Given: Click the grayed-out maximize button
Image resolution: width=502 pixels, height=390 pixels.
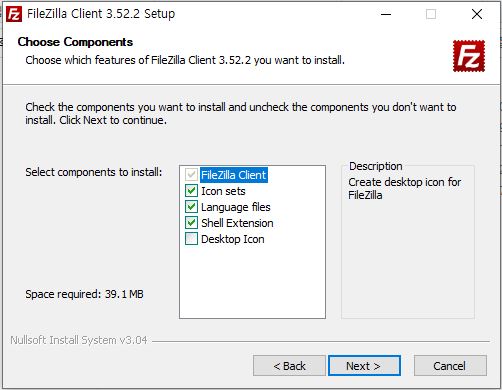Looking at the screenshot, I should 431,14.
